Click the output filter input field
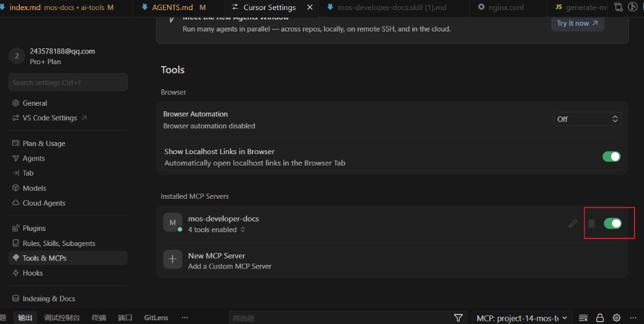Viewport: 644px width, 324px height. tap(340, 318)
